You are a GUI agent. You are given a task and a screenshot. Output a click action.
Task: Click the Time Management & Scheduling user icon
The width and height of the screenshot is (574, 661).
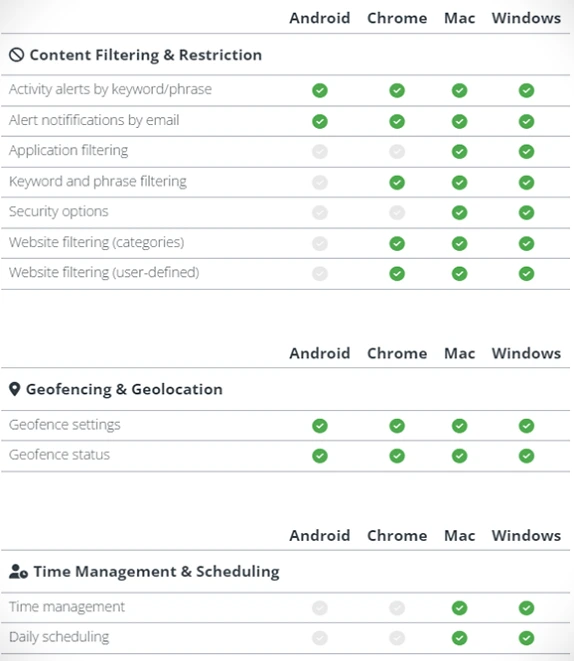coord(18,572)
